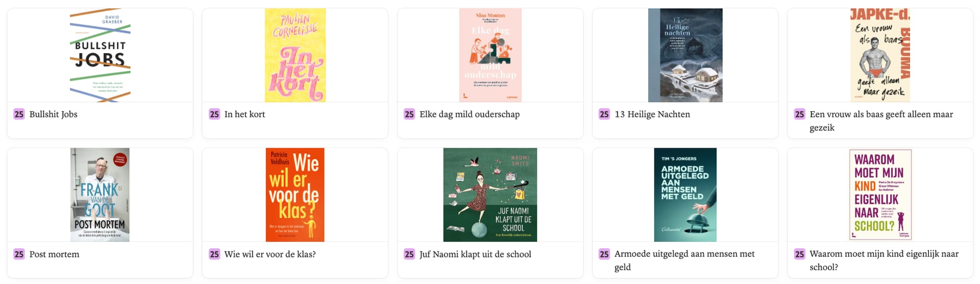Open the 13 Heilige nachten cover image
This screenshot has width=980, height=284.
point(685,55)
